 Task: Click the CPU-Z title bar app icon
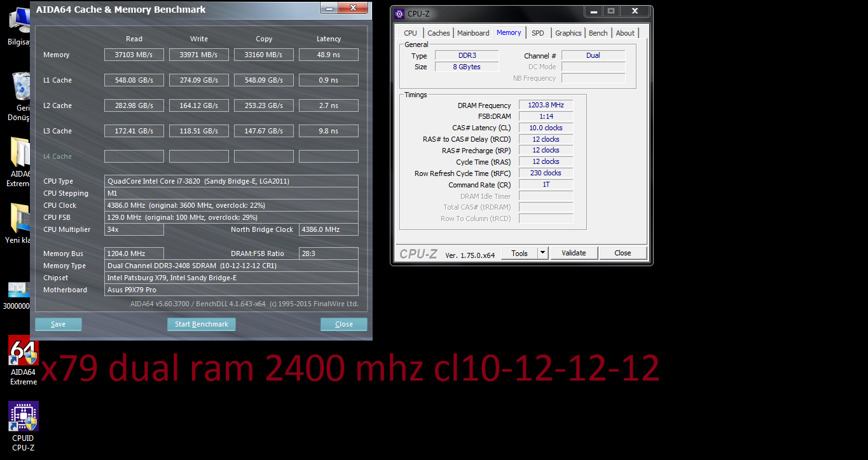(399, 13)
